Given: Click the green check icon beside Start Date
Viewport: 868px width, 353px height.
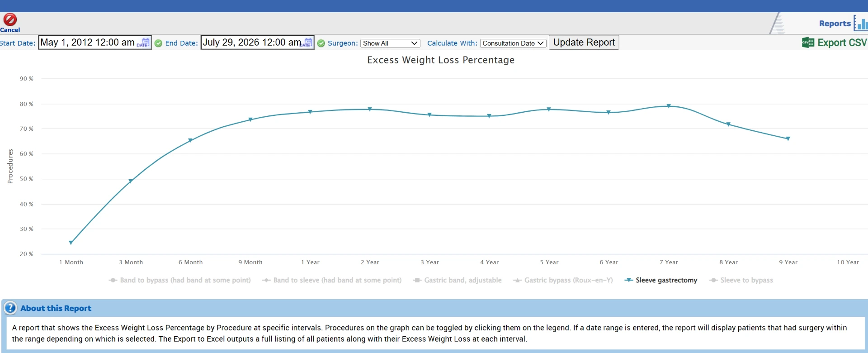Looking at the screenshot, I should [x=158, y=43].
